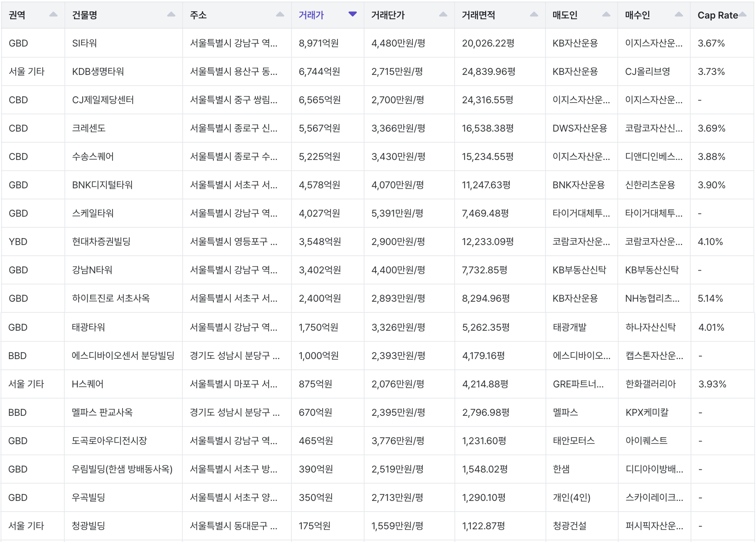Open the SI타워 building row
Screen dimensions: 756x542
click(x=84, y=43)
